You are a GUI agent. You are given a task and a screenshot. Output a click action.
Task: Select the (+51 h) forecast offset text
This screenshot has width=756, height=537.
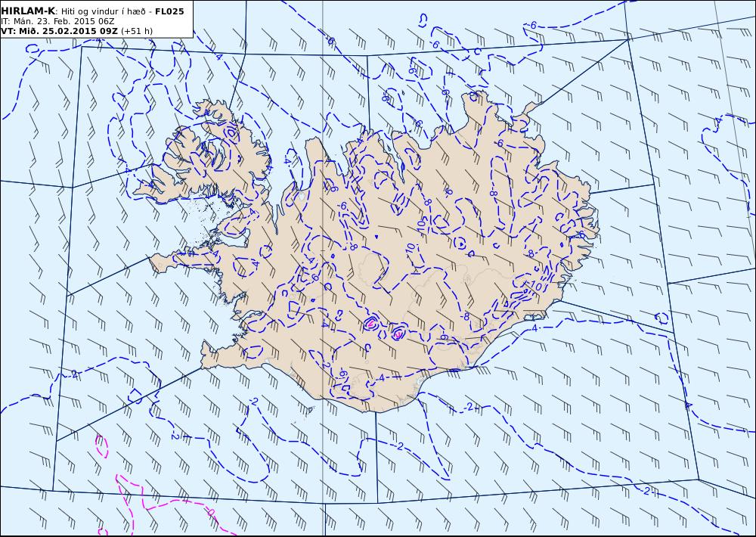[137, 31]
